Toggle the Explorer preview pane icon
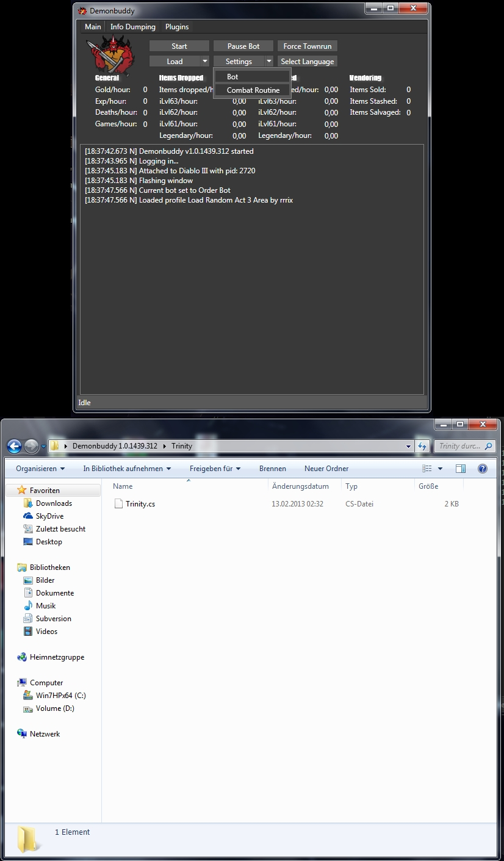The width and height of the screenshot is (504, 861). coord(461,469)
